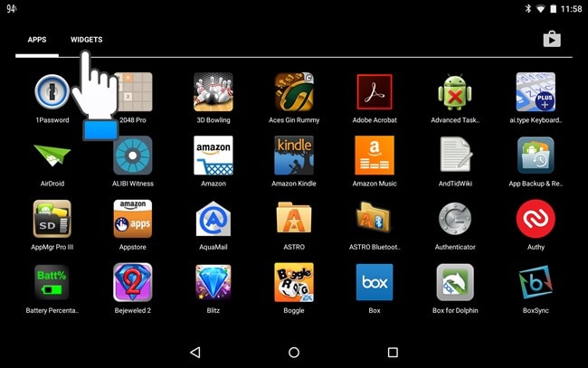This screenshot has width=588, height=368.
Task: Tap the Android home button
Action: [x=294, y=353]
